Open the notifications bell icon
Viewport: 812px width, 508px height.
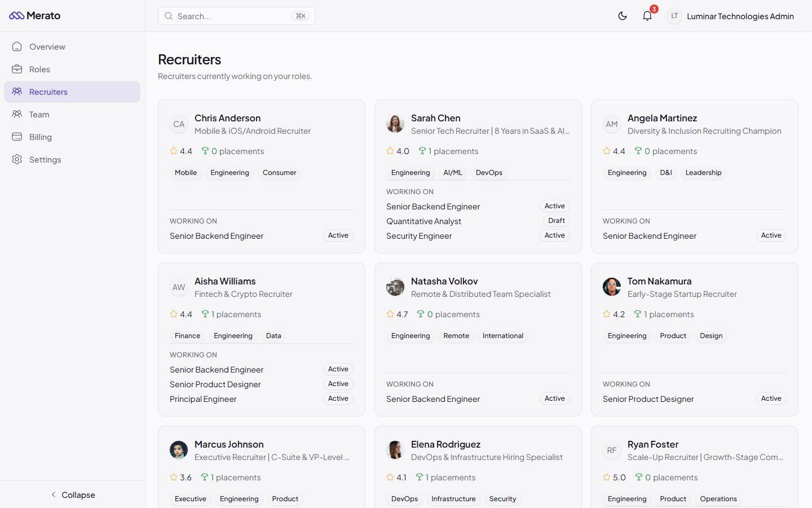click(x=647, y=16)
